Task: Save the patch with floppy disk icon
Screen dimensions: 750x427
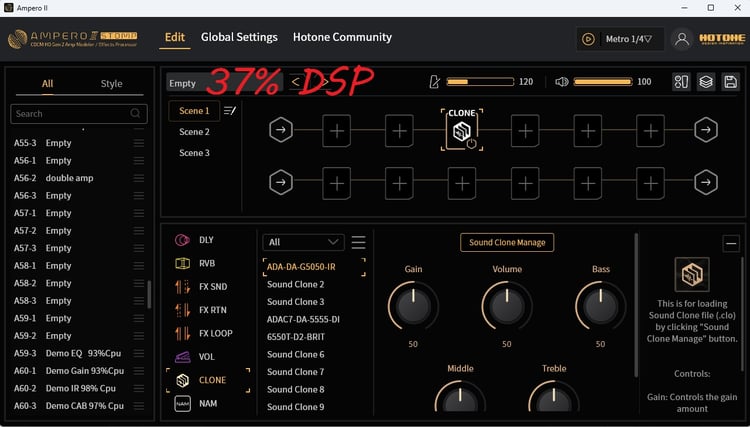Action: coord(730,82)
